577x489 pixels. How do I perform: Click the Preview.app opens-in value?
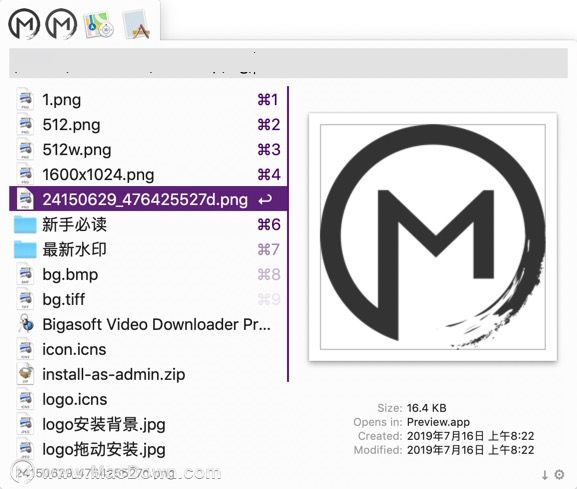[x=438, y=422]
